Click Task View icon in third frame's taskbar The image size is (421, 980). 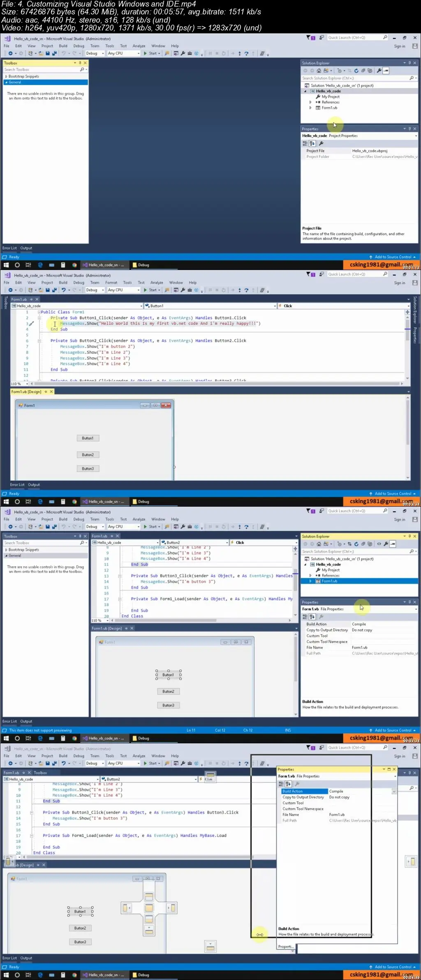pos(28,738)
